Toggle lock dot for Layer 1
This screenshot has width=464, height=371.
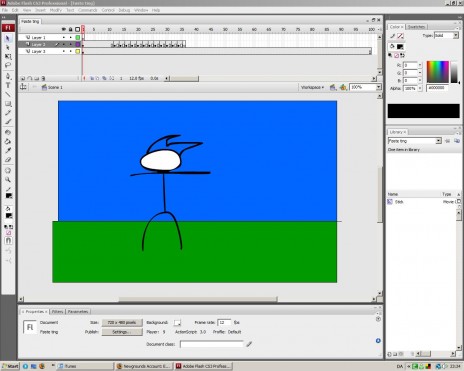[70, 37]
